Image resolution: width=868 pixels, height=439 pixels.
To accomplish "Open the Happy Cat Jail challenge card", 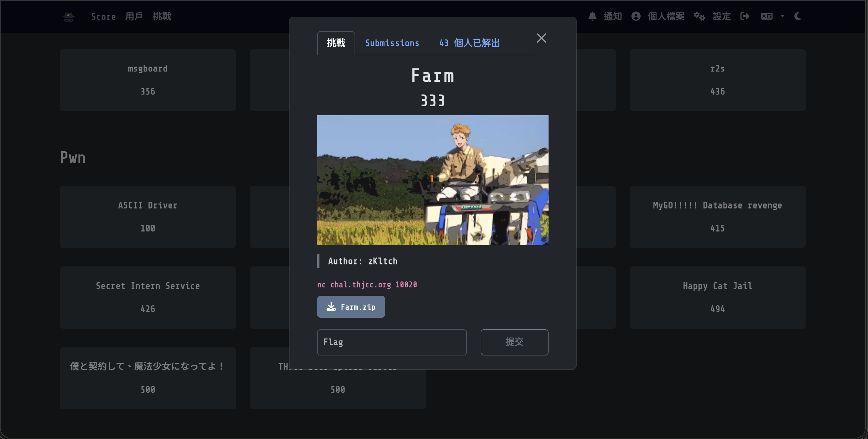I will pos(717,297).
